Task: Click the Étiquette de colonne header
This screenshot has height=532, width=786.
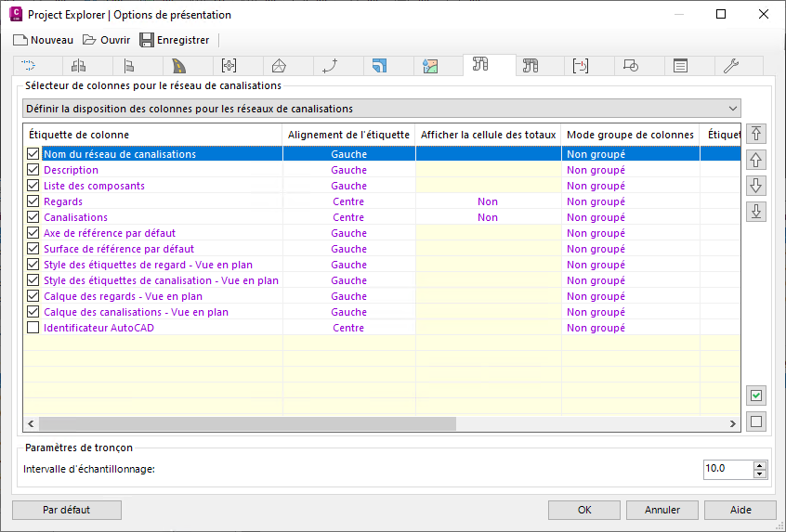Action: click(x=153, y=135)
